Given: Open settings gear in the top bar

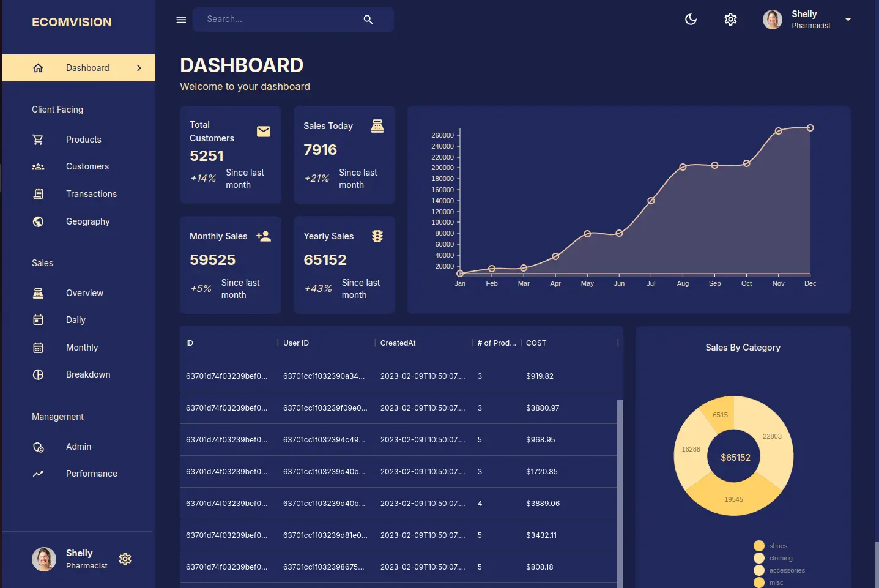Looking at the screenshot, I should 730,20.
